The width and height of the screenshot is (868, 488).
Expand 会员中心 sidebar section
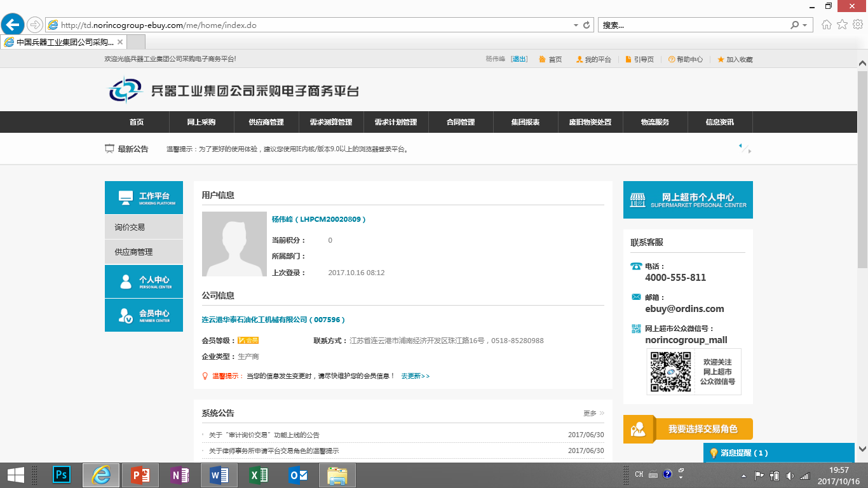tap(144, 315)
